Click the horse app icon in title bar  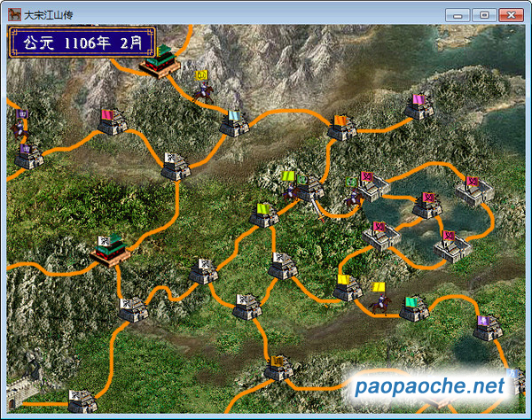(x=14, y=14)
